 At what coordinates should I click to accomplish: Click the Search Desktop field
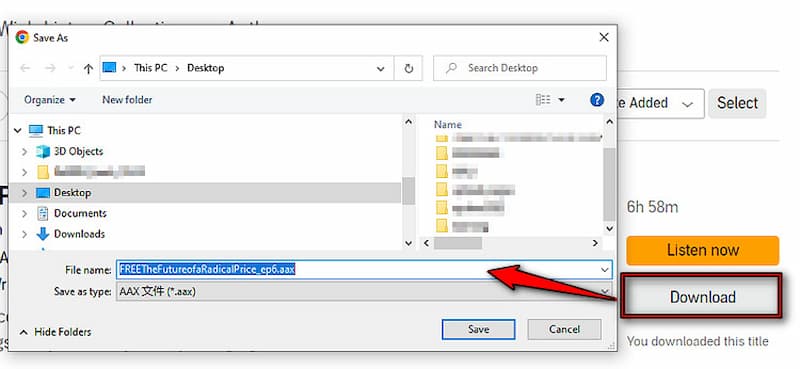point(520,68)
